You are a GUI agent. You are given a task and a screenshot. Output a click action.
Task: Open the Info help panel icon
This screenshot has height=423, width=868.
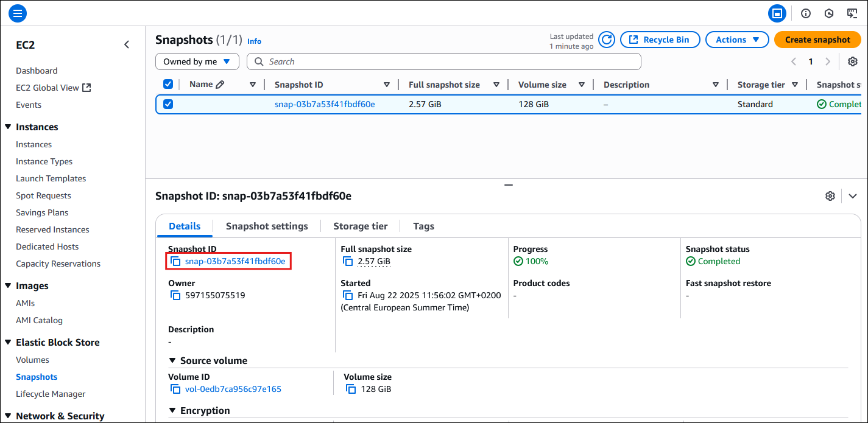(x=805, y=13)
